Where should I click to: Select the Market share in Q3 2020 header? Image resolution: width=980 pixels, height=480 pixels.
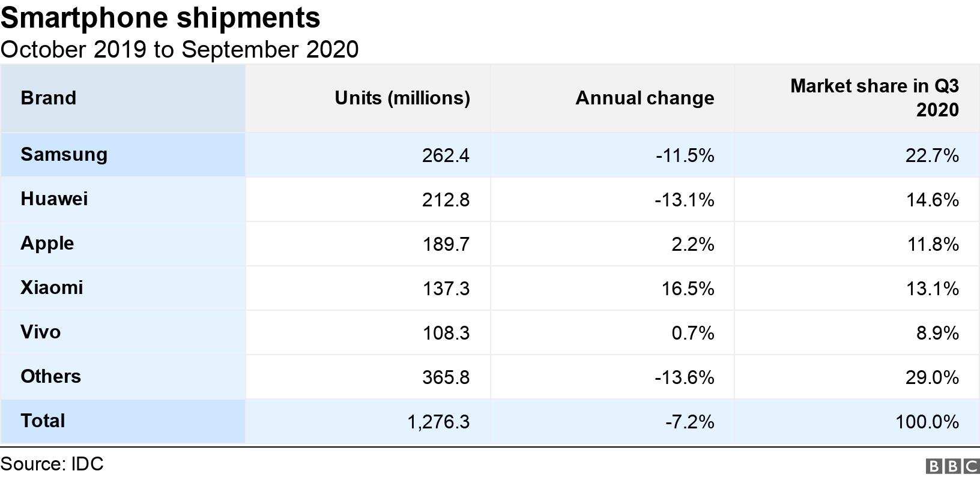857,98
